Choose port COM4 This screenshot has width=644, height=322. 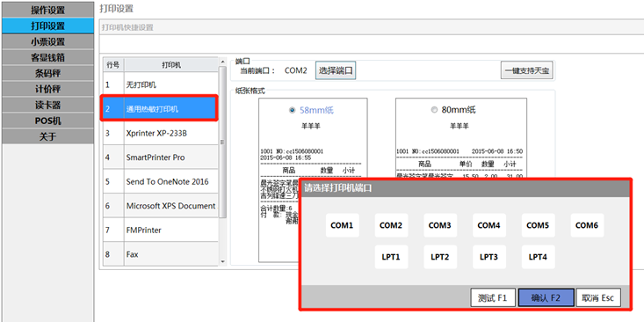pyautogui.click(x=488, y=225)
